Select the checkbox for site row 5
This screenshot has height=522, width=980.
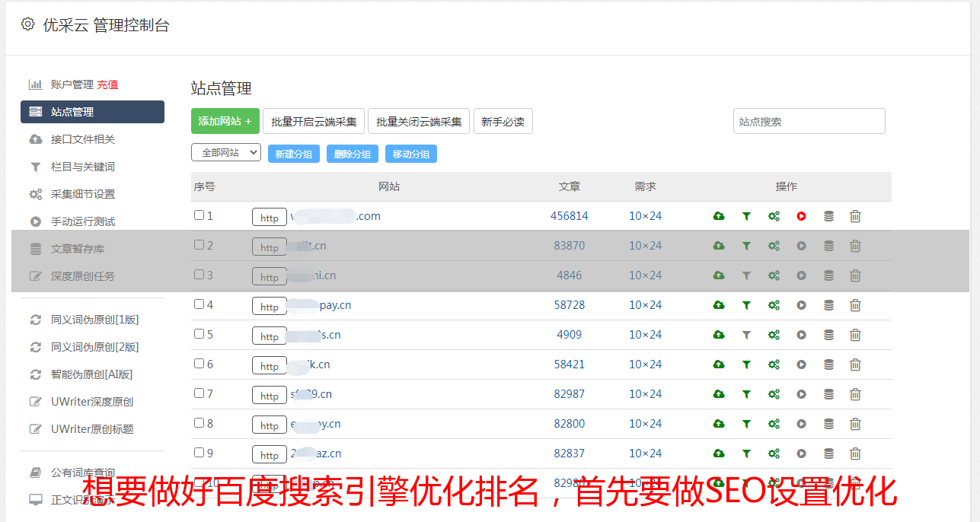pyautogui.click(x=199, y=334)
